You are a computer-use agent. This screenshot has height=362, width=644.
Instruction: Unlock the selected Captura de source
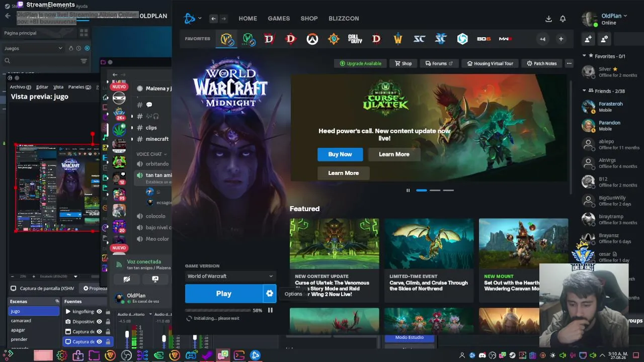pyautogui.click(x=108, y=342)
